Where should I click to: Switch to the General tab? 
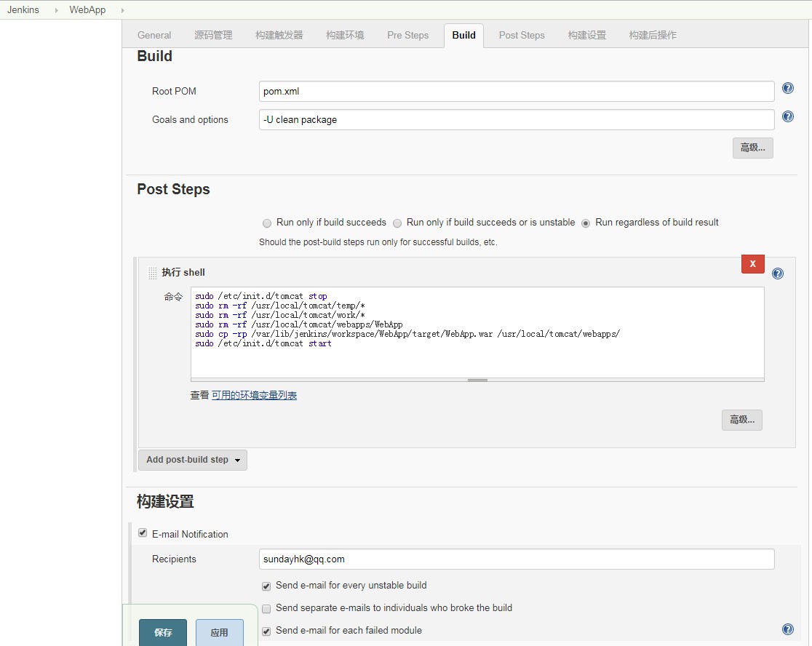(154, 35)
